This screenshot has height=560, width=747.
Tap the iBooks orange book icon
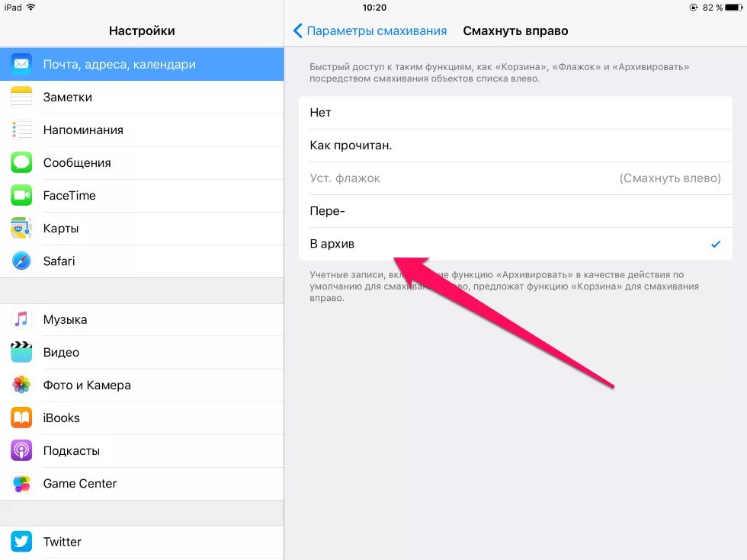(x=21, y=418)
